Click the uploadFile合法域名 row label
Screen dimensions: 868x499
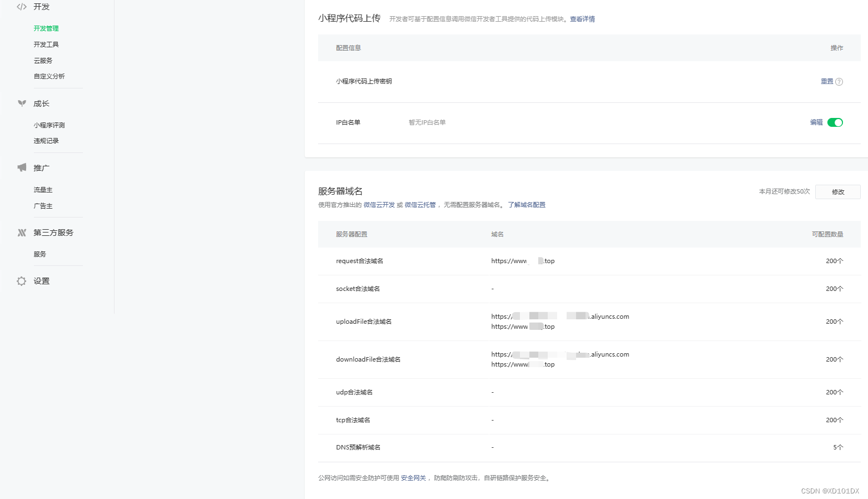click(x=364, y=322)
